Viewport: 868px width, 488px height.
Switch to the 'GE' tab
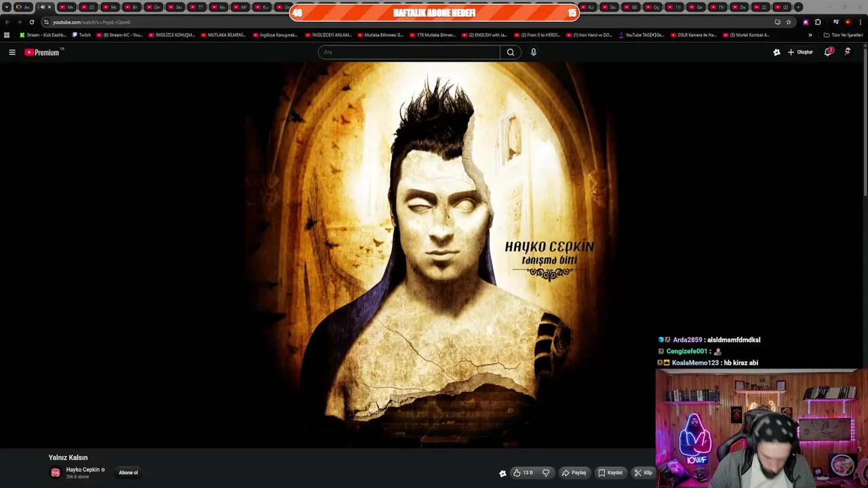pos(631,7)
